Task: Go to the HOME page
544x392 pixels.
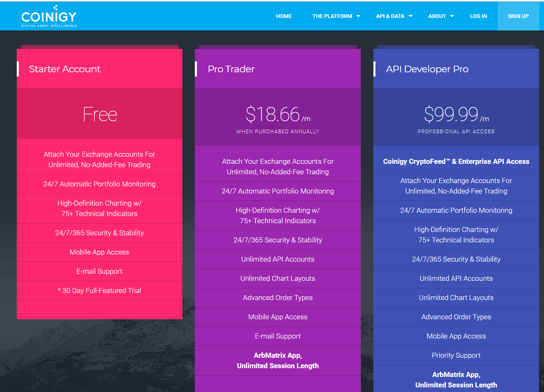Action: [284, 16]
